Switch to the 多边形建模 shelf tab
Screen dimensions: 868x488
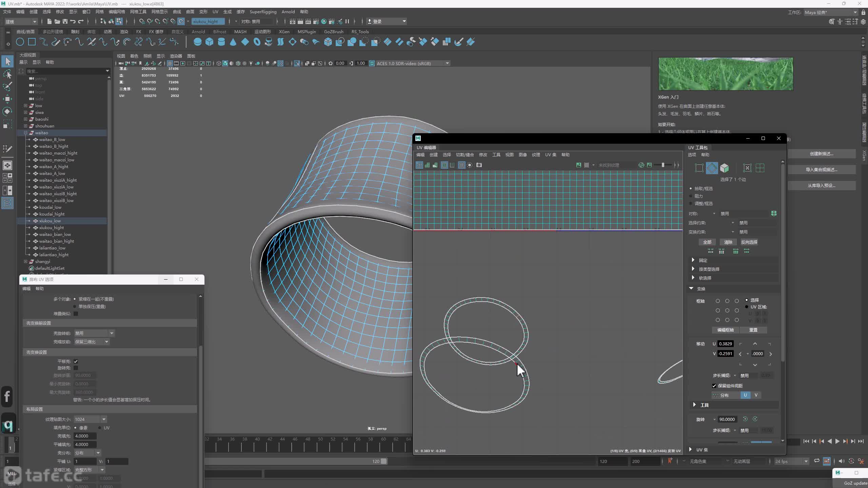point(53,32)
